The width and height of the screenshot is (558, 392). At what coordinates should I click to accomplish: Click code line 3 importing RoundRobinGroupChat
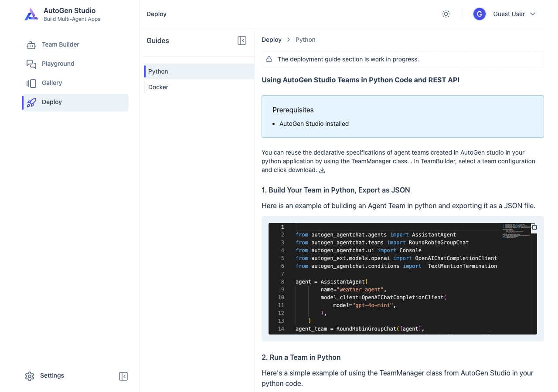click(x=382, y=243)
